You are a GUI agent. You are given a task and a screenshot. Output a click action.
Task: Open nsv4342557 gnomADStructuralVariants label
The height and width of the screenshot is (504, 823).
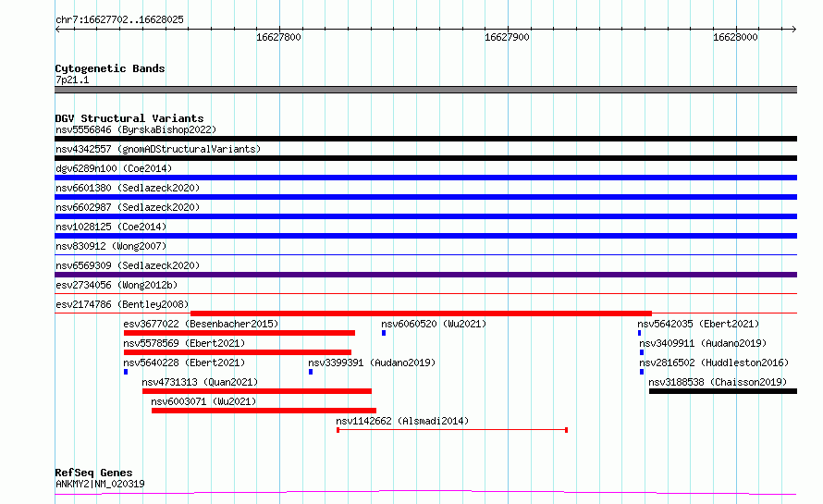pyautogui.click(x=158, y=149)
